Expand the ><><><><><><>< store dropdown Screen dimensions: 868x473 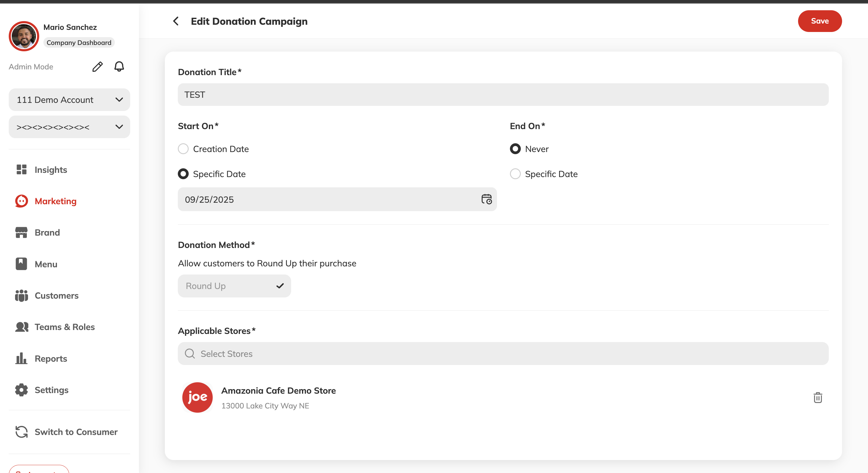(69, 127)
